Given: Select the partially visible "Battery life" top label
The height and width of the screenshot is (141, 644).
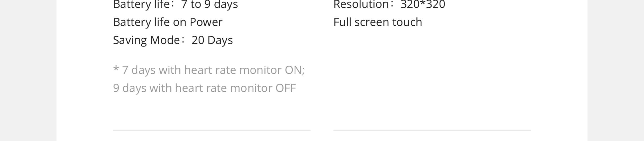Looking at the screenshot, I should 141,5.
